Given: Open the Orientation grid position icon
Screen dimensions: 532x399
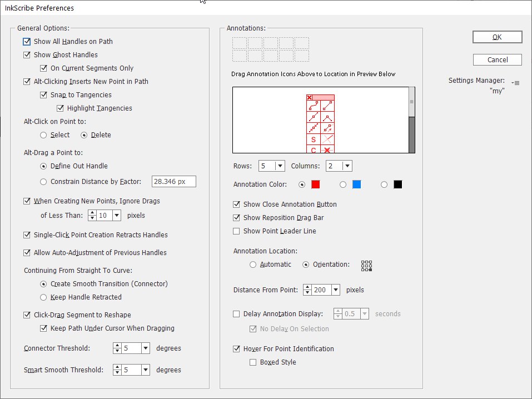Looking at the screenshot, I should 366,265.
